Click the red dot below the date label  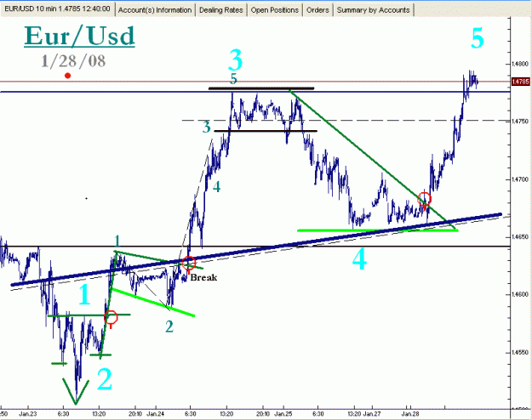click(67, 76)
